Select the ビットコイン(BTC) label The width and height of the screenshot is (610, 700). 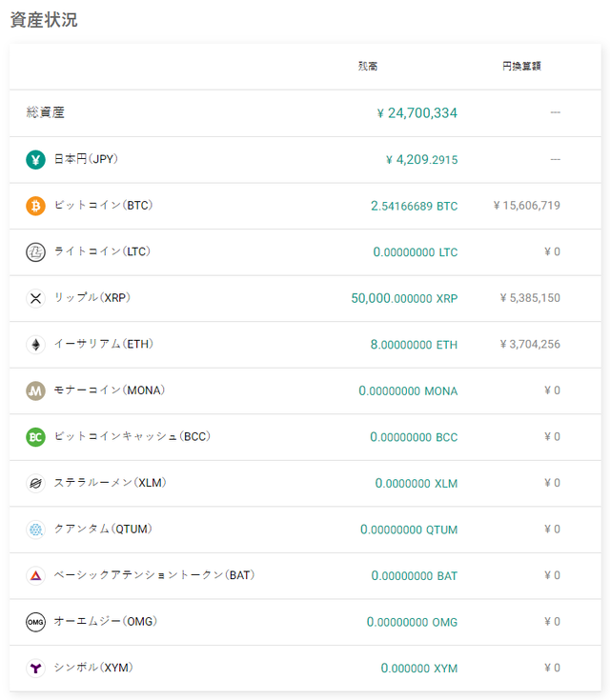(103, 206)
